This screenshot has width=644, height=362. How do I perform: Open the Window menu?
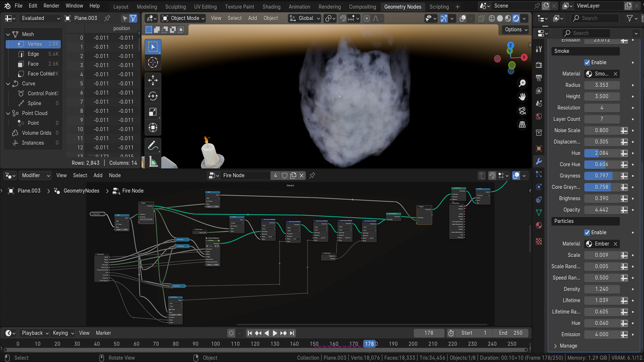coord(74,6)
